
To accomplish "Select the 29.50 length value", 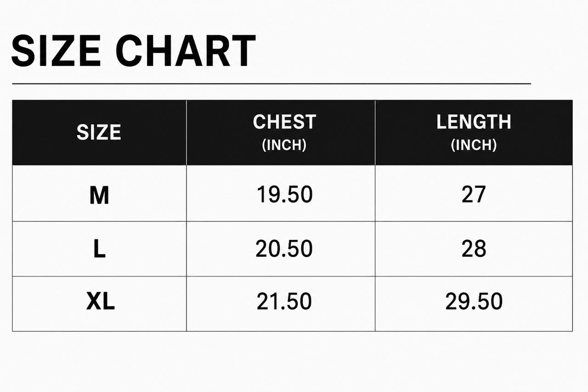I will click(474, 301).
